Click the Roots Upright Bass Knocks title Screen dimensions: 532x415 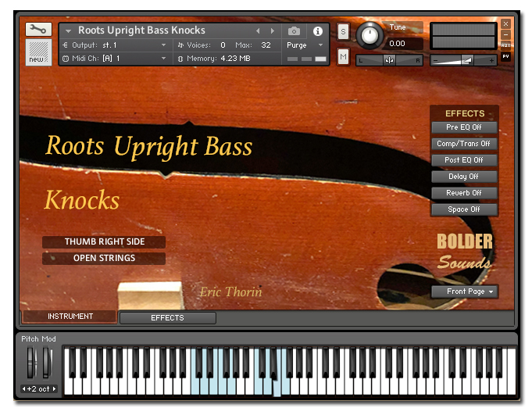[141, 30]
